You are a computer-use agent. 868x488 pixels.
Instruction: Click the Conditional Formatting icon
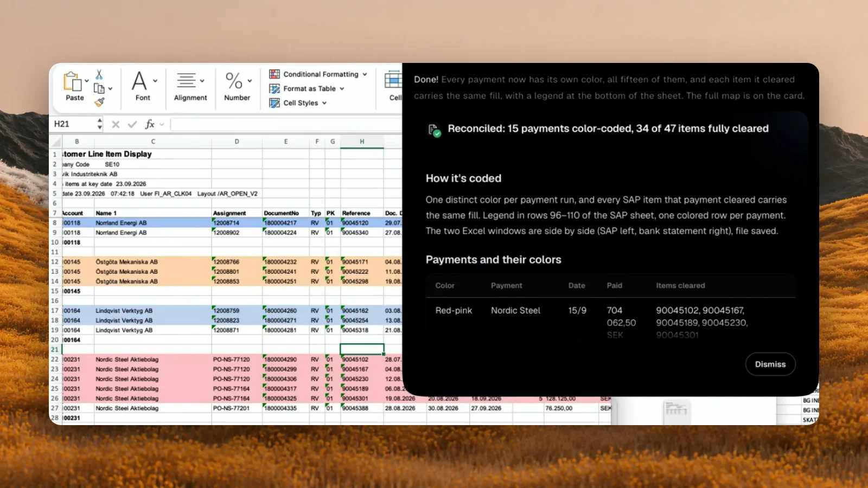pos(275,74)
